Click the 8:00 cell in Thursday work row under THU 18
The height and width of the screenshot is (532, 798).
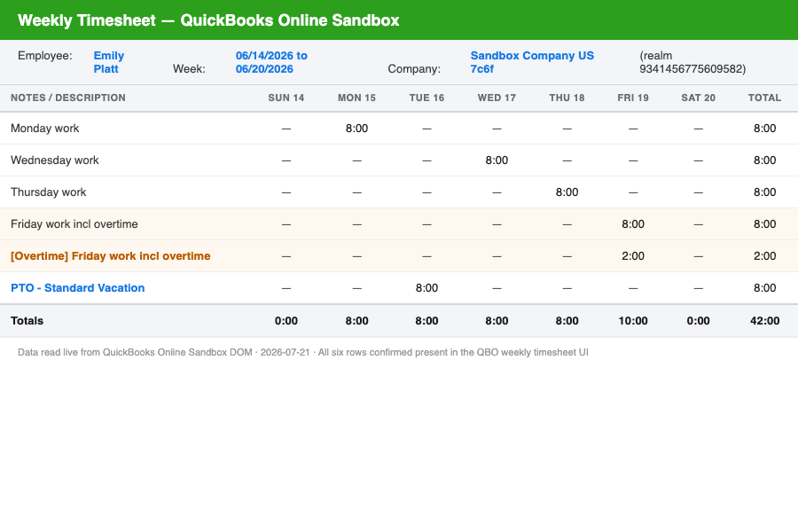pyautogui.click(x=567, y=192)
